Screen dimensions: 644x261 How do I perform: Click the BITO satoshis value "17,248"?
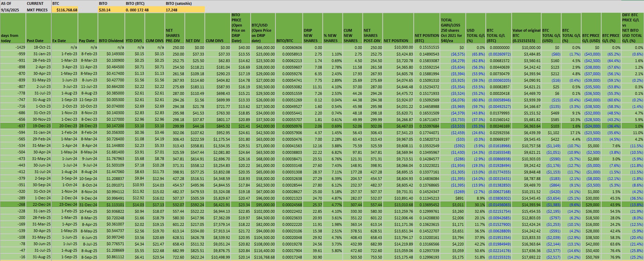(x=185, y=10)
